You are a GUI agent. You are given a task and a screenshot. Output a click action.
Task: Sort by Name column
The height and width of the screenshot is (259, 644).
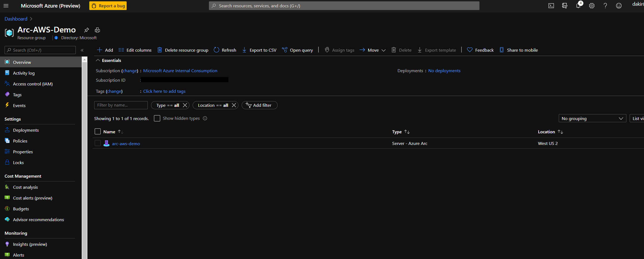113,132
